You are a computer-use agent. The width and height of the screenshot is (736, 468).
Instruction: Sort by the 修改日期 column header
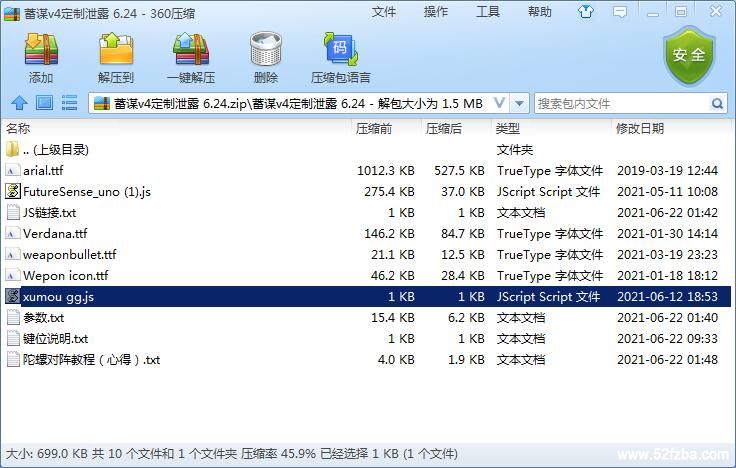coord(640,128)
